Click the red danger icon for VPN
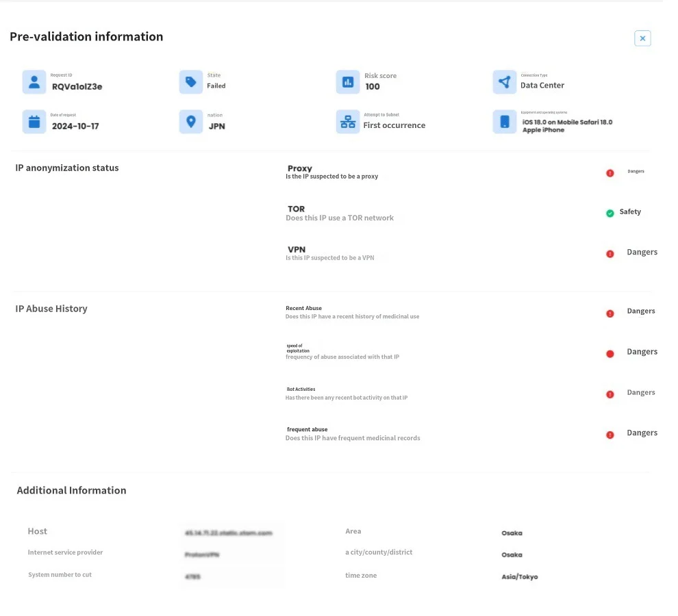Screen dimensions: 678x616 (610, 254)
